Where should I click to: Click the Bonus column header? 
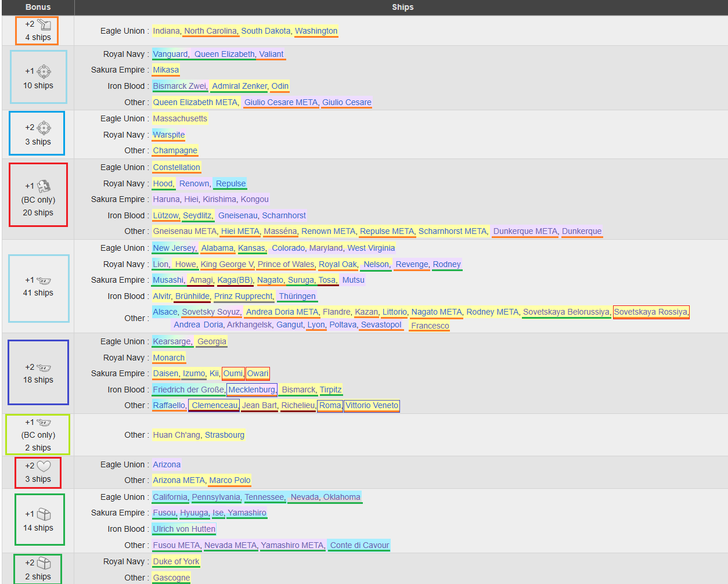[x=38, y=7]
